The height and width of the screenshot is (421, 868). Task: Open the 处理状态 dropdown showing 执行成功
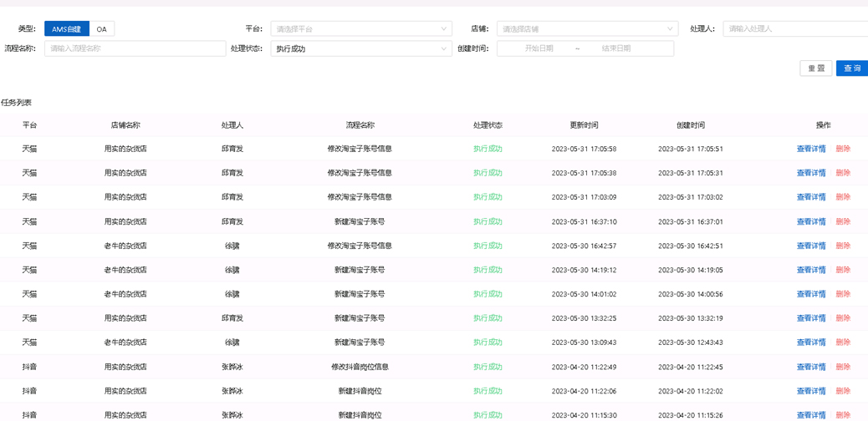click(361, 48)
